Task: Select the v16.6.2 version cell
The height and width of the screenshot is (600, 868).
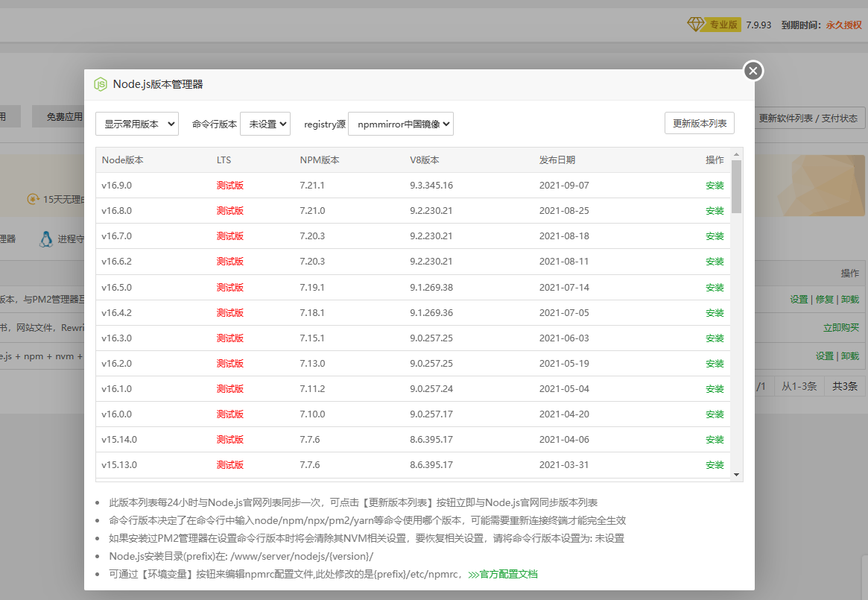Action: (x=116, y=261)
